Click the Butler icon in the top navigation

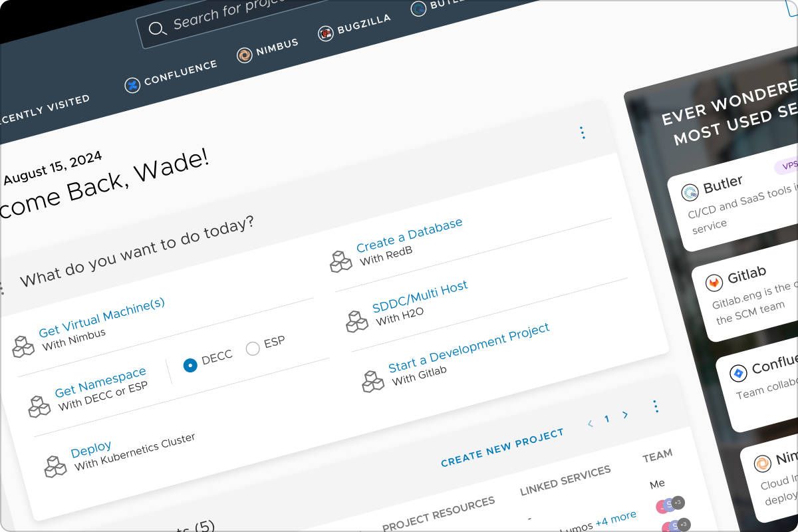pyautogui.click(x=418, y=9)
